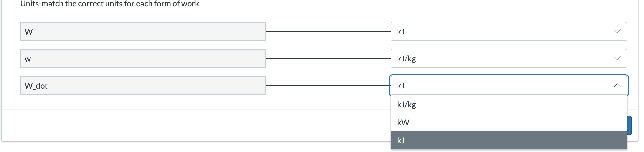
Task: Click the W prompt box
Action: (143, 31)
